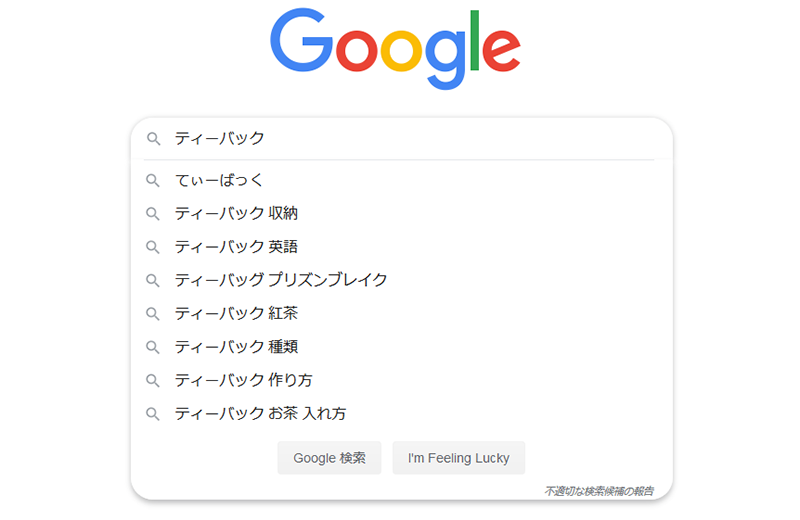Click magnifier icon beside ティーバック 紅茶
Viewport: 800px width, 520px height.
coord(153,313)
